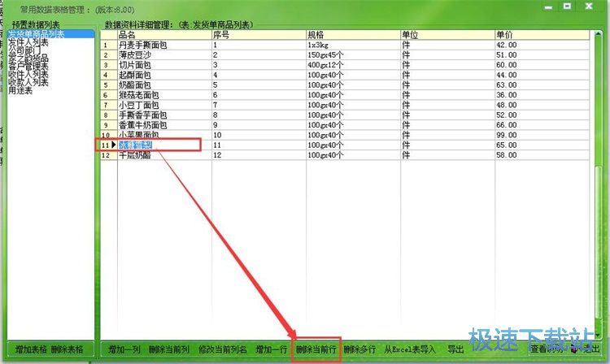Screen dimensions: 610x364
Task: Click cell 香蕉牛奶面包
Action: [x=164, y=125]
